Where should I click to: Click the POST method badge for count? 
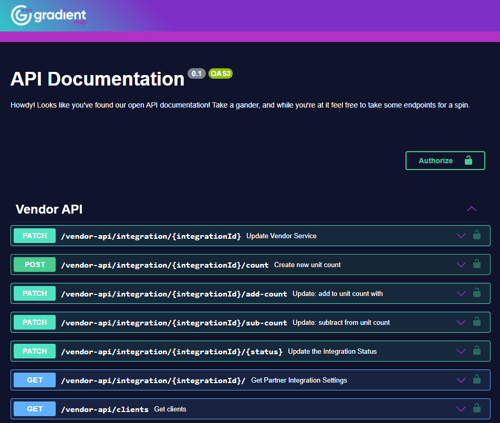click(x=35, y=265)
